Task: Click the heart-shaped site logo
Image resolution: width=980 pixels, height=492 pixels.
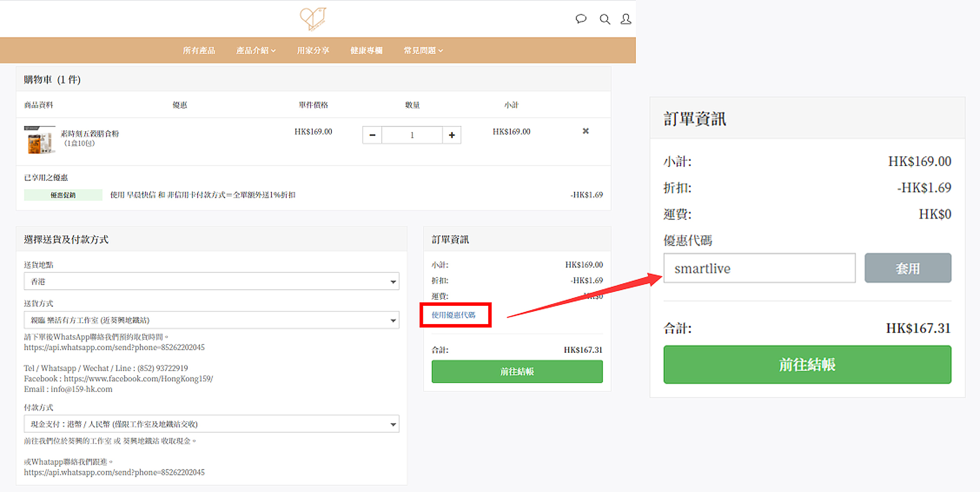Action: tap(313, 19)
